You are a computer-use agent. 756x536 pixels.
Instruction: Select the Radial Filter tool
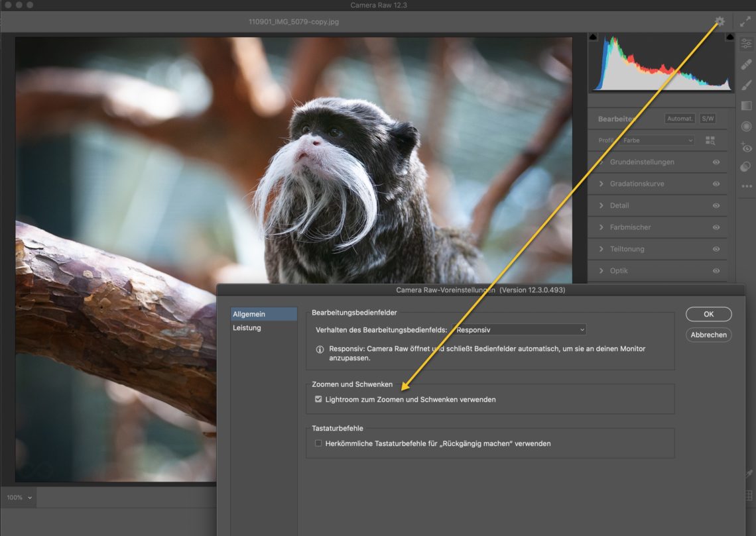tap(746, 126)
